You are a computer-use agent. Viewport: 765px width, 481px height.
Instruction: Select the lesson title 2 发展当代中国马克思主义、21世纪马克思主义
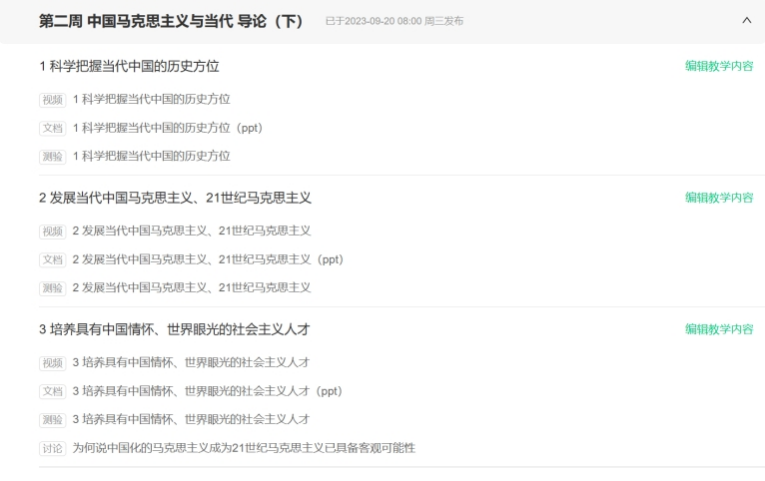[175, 198]
